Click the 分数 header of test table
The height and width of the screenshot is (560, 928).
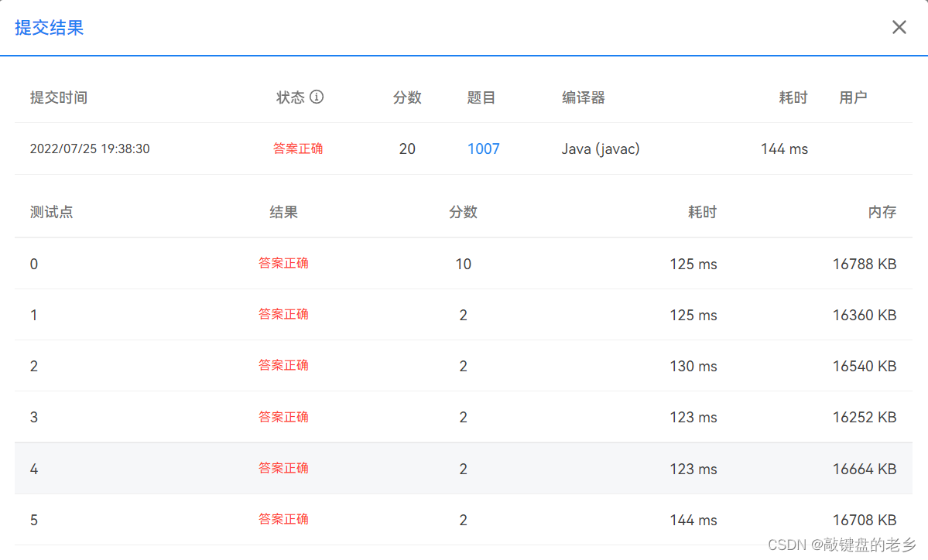coord(463,212)
